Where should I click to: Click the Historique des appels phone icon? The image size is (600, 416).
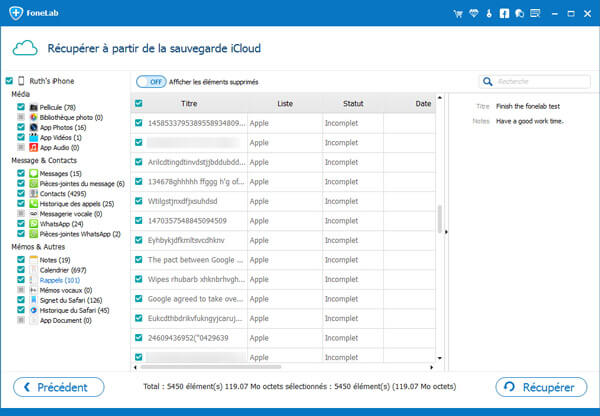pos(34,204)
